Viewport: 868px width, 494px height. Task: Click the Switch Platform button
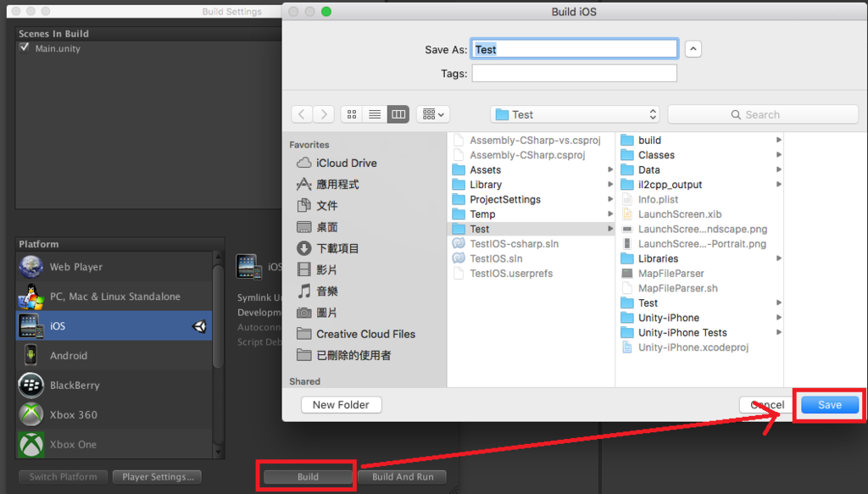[63, 477]
